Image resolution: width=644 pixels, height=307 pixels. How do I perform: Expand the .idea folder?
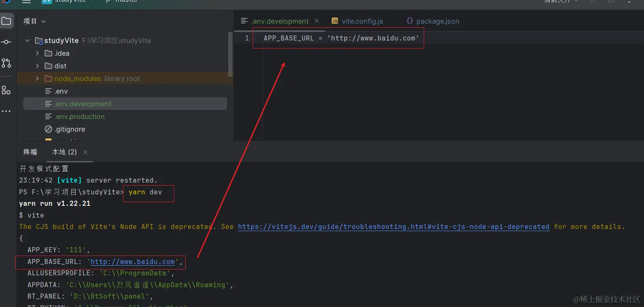coord(37,53)
